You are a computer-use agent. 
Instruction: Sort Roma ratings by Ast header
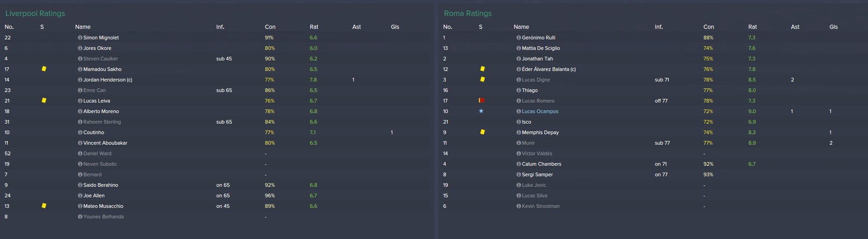[795, 27]
